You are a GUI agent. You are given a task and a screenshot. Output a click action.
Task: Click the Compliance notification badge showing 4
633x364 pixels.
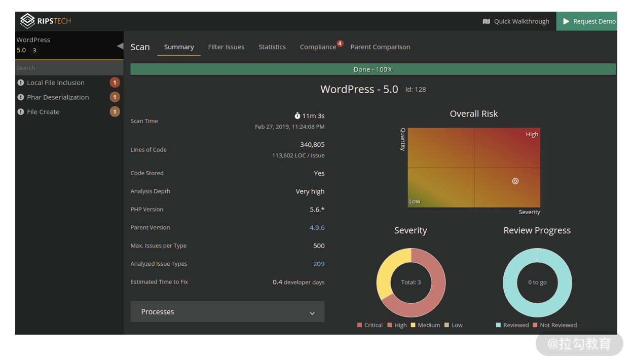click(340, 44)
